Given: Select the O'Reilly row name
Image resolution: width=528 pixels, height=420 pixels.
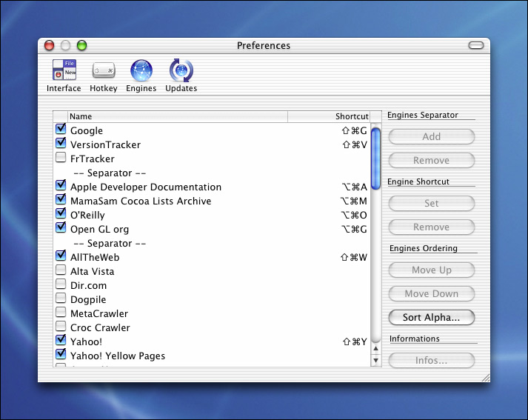Looking at the screenshot, I should coord(87,216).
